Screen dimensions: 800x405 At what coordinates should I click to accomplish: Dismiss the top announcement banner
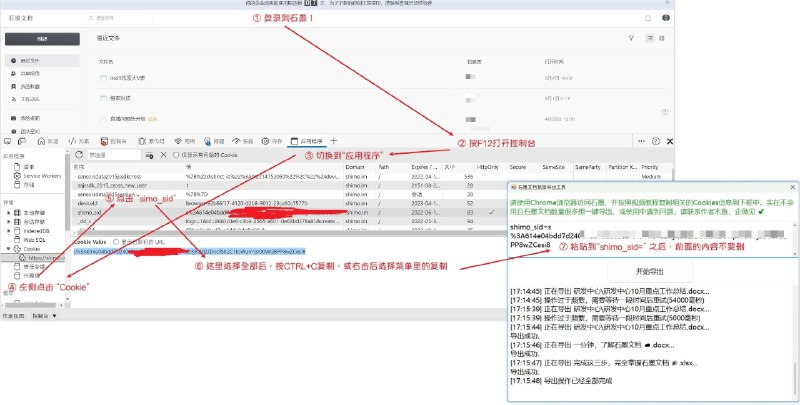coord(667,3)
